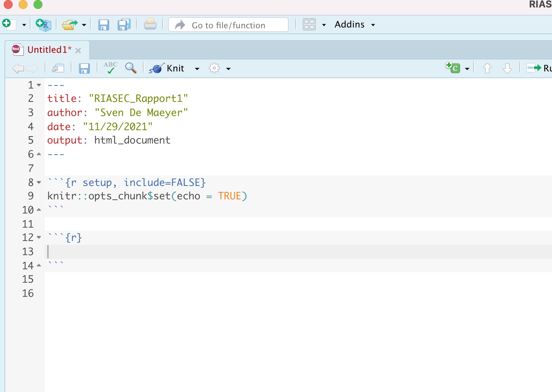This screenshot has width=552, height=392.
Task: Collapse the YAML end fold marker at line 6
Action: (x=39, y=154)
